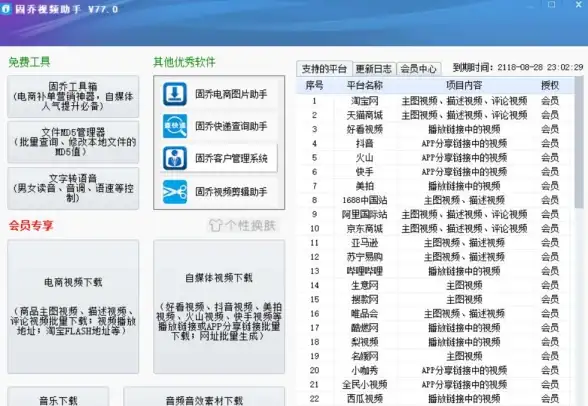Select the 小咖秀 row
This screenshot has width=588, height=406.
435,370
